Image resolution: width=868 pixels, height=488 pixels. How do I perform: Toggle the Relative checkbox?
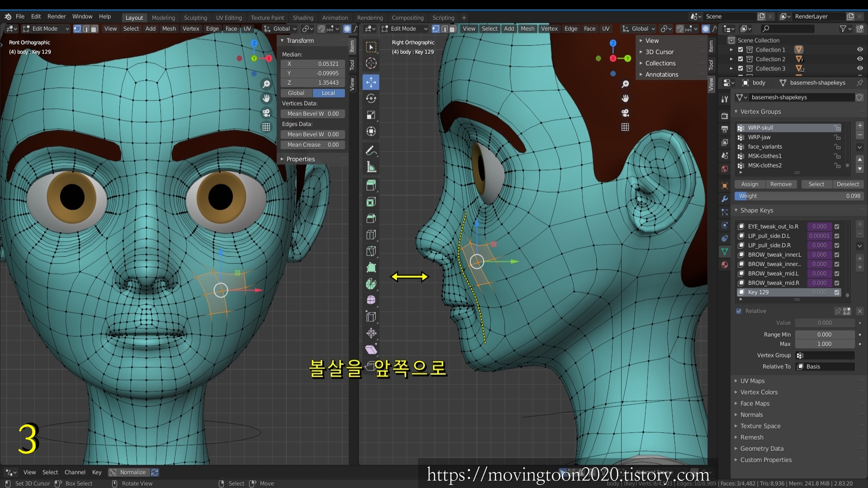point(739,311)
